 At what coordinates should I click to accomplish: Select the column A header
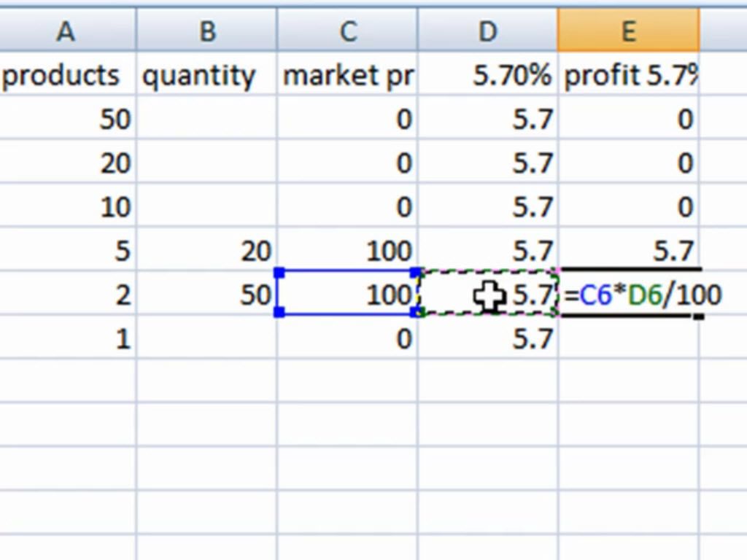pos(66,31)
